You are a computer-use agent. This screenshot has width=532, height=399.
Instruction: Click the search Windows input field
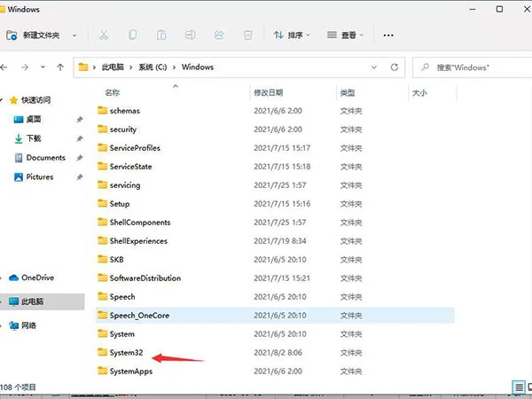473,67
